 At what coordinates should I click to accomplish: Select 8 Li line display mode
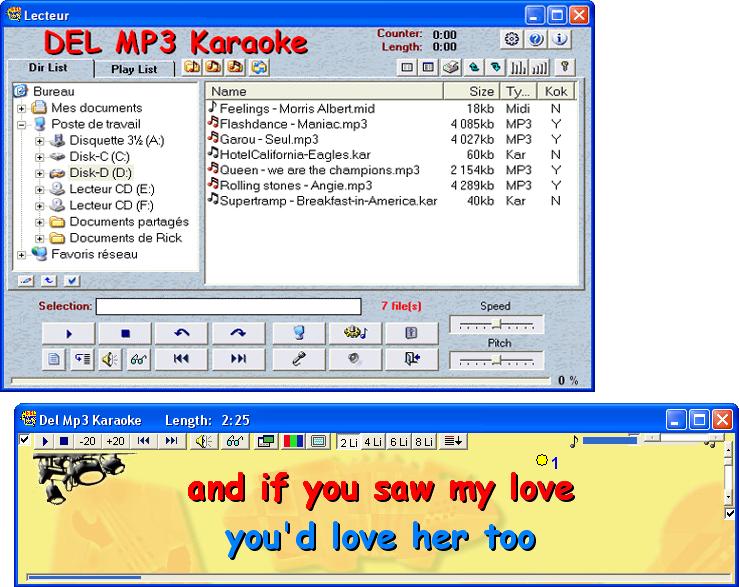point(424,442)
